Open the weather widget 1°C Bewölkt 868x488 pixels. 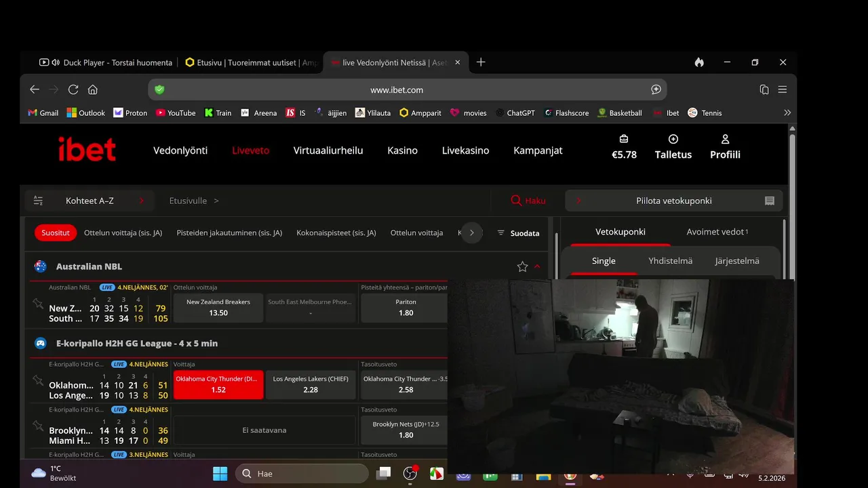(53, 473)
